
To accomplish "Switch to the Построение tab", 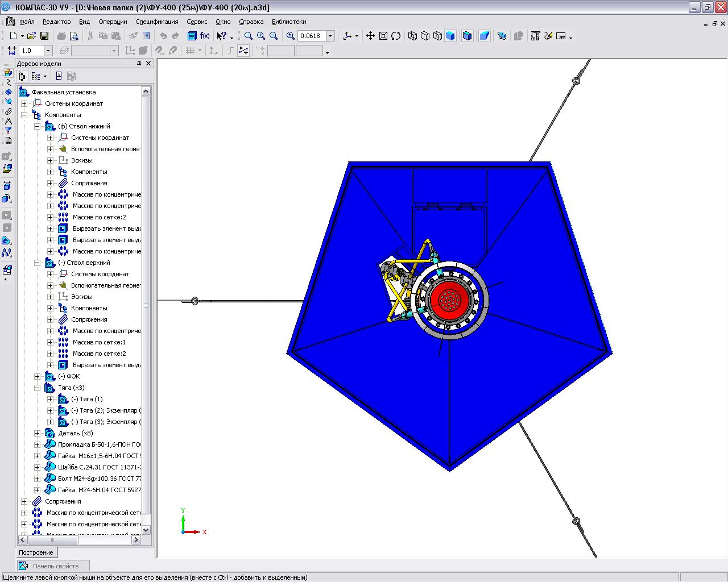I will 36,552.
